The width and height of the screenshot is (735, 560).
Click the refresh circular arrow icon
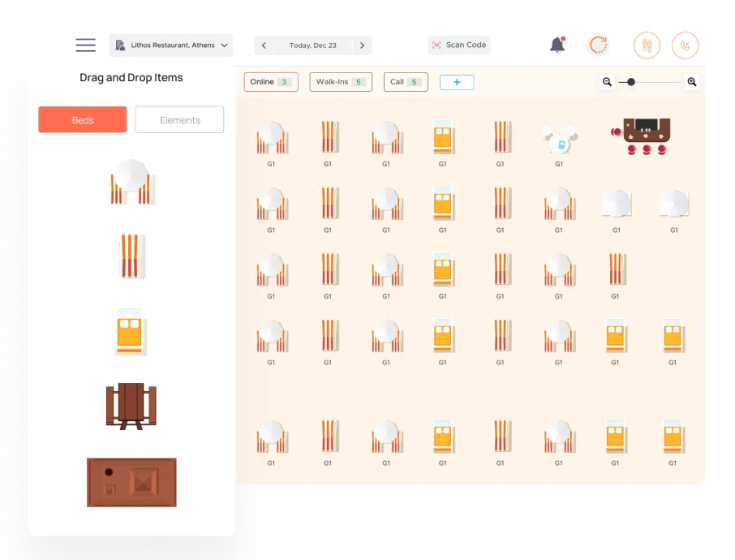tap(599, 45)
